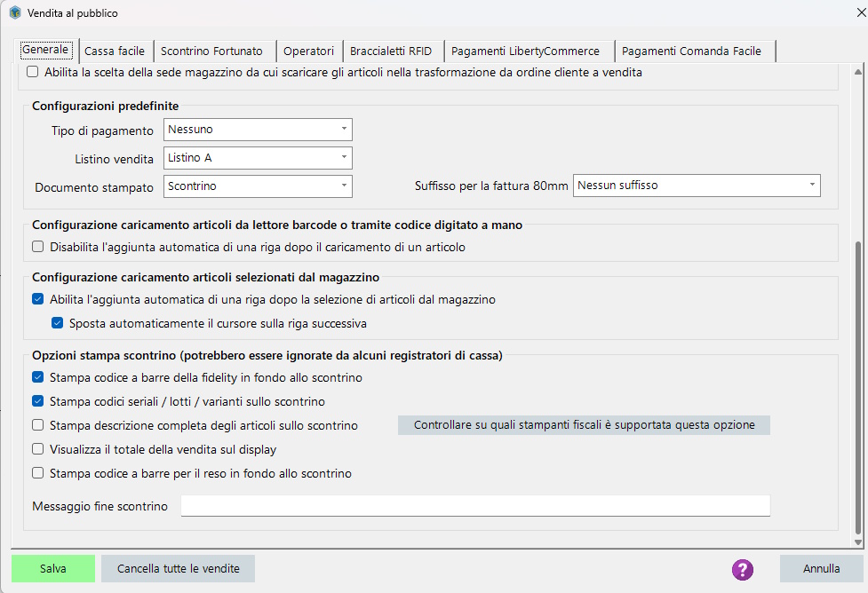Click the 'Opzioni stampa scontrino' section heading
Screen dimensions: 868x593
click(267, 355)
